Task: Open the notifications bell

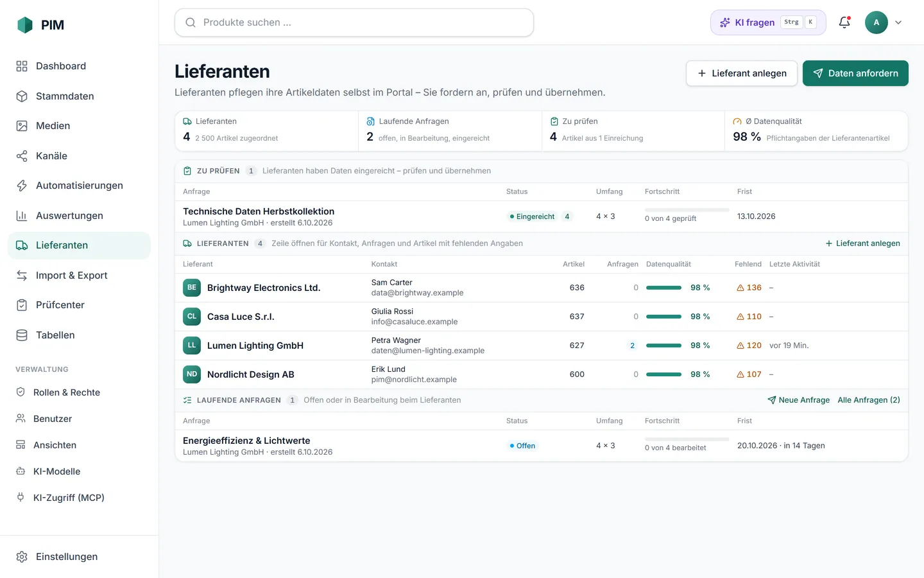Action: click(844, 22)
